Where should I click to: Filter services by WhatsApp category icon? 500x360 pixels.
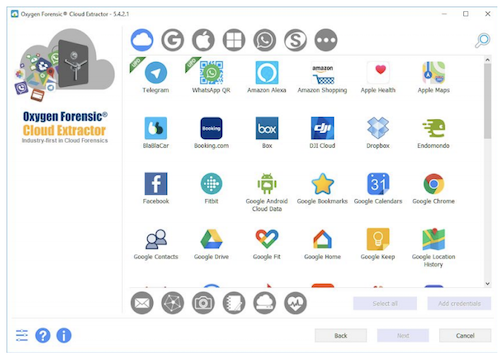pos(265,40)
